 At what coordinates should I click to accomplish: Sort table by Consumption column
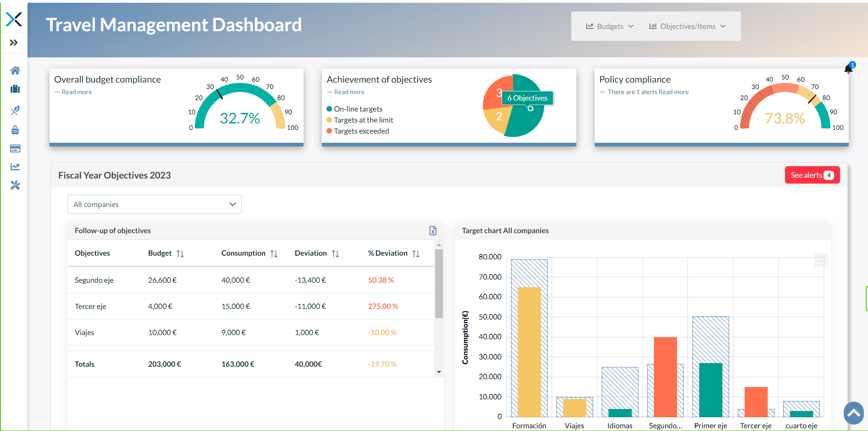(274, 253)
